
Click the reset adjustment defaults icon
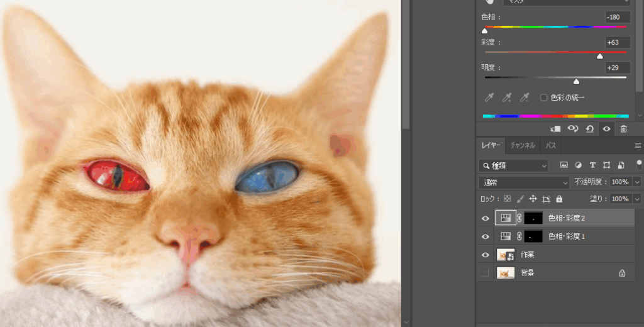tap(589, 129)
